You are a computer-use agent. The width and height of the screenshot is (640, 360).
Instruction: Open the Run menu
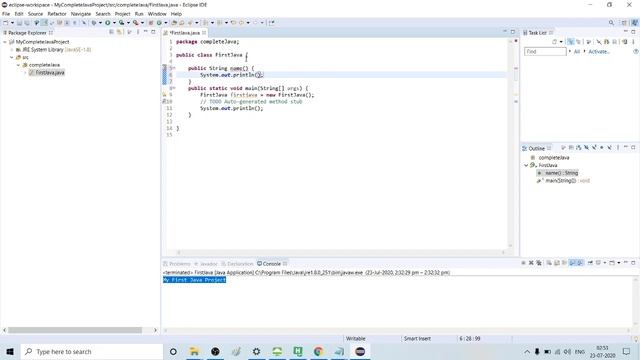[139, 14]
